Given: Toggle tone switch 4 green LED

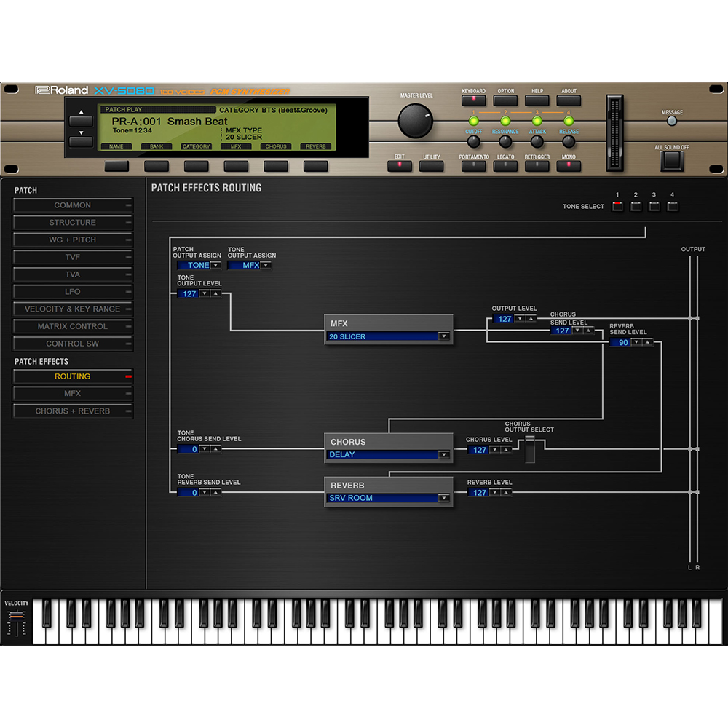Looking at the screenshot, I should (x=569, y=121).
